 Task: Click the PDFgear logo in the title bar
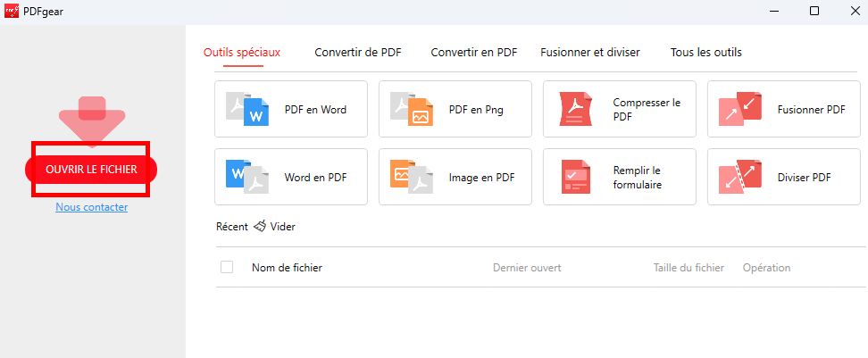point(11,11)
